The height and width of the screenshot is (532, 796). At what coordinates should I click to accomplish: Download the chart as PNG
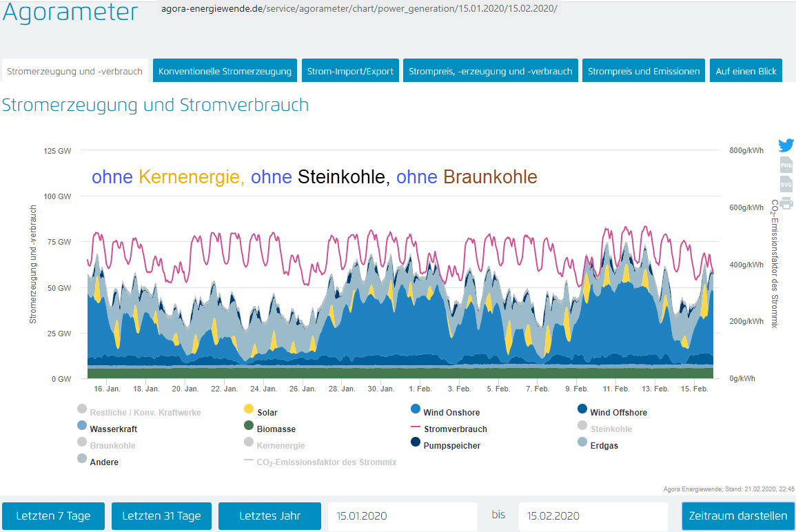click(x=786, y=165)
